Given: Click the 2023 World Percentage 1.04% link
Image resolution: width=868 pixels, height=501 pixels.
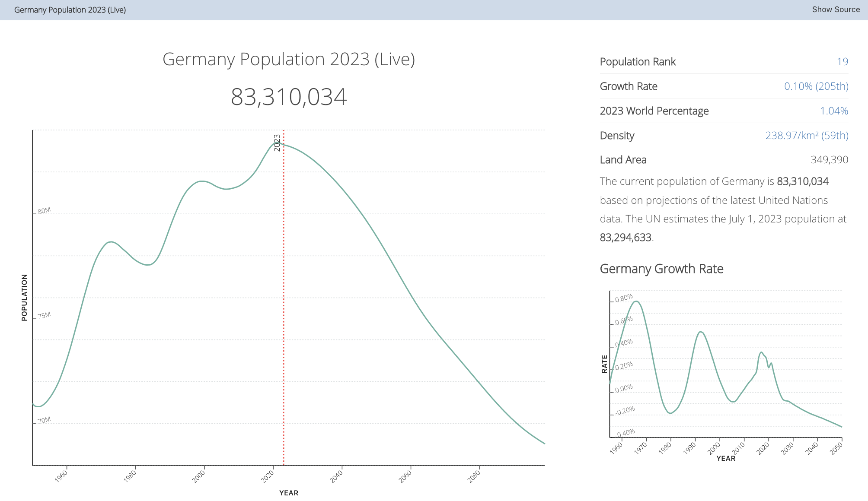Looking at the screenshot, I should [x=833, y=111].
